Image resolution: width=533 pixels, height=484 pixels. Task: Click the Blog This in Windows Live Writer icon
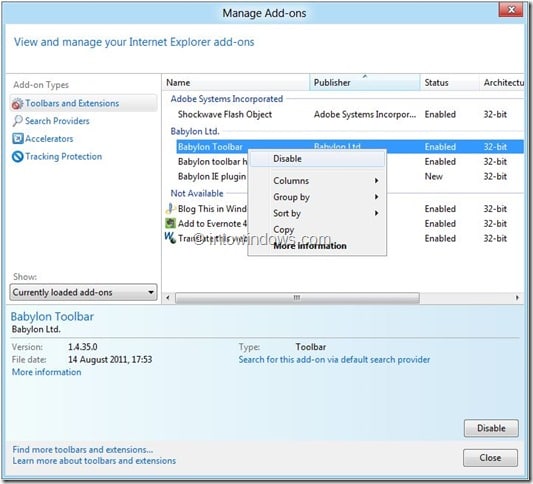(x=170, y=208)
